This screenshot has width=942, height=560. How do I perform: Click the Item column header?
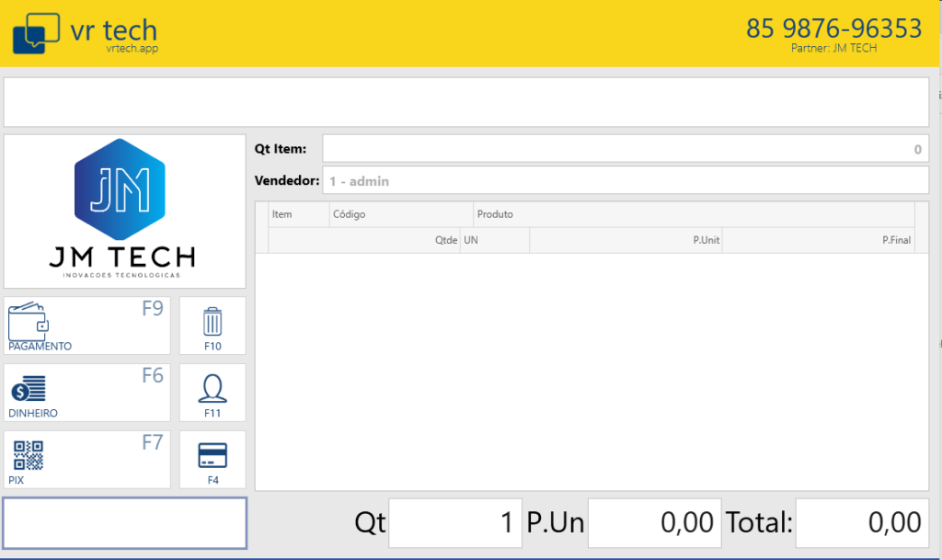(x=281, y=214)
